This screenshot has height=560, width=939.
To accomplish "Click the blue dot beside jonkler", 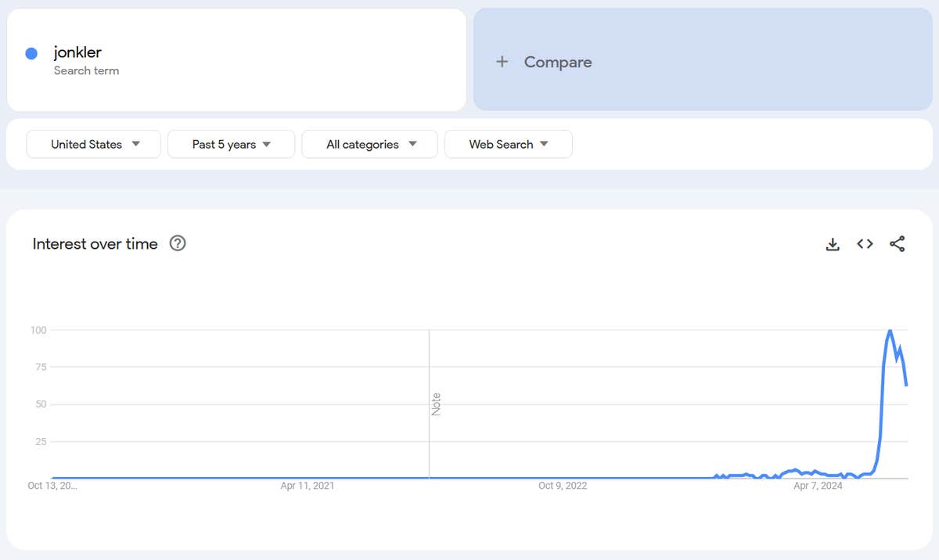I will (32, 53).
